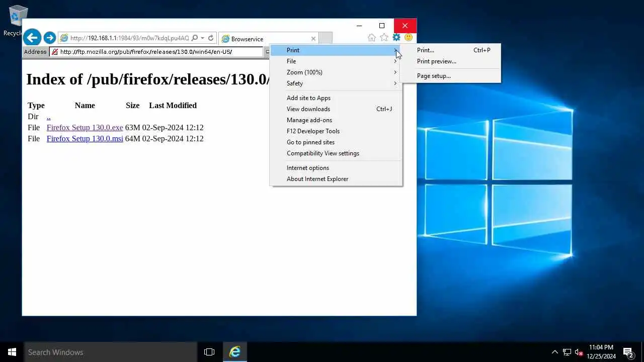Open the Print menu item

click(336, 50)
